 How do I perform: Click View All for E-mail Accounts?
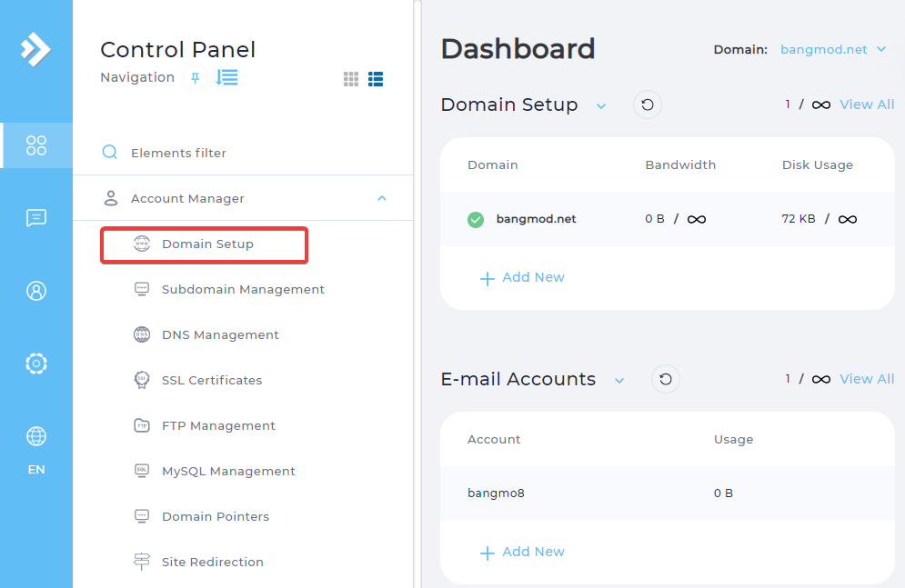867,379
